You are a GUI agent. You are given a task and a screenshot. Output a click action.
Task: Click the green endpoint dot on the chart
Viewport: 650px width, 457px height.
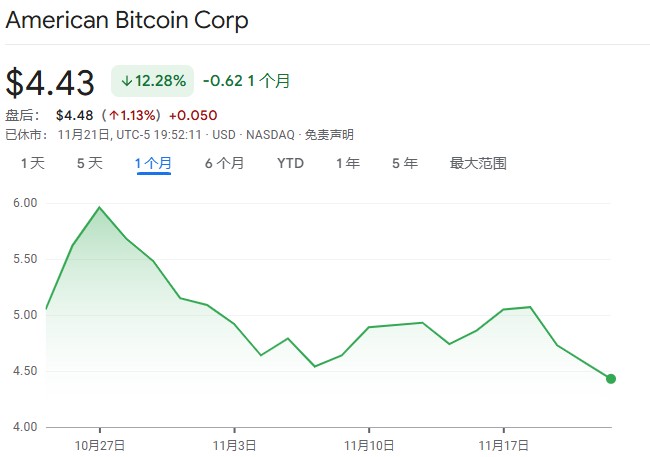(610, 379)
